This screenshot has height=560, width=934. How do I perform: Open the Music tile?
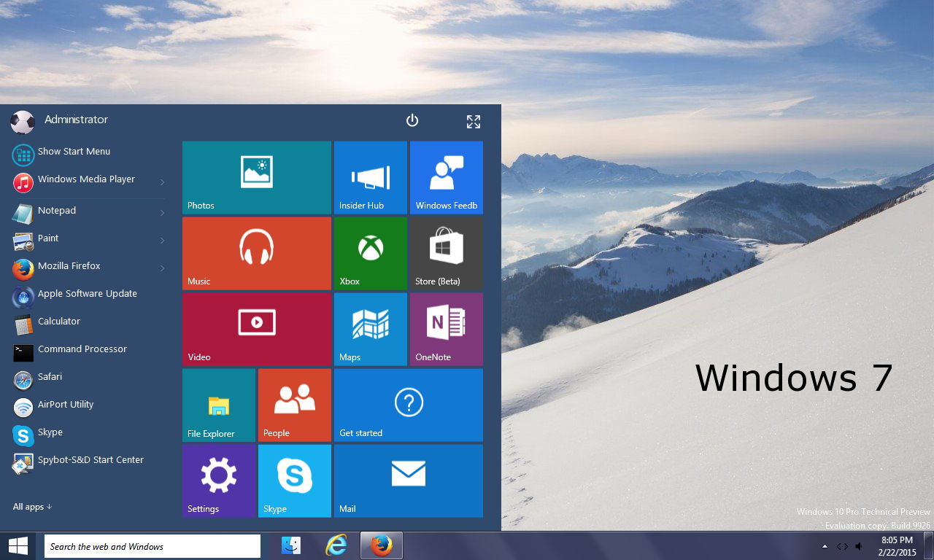coord(257,254)
